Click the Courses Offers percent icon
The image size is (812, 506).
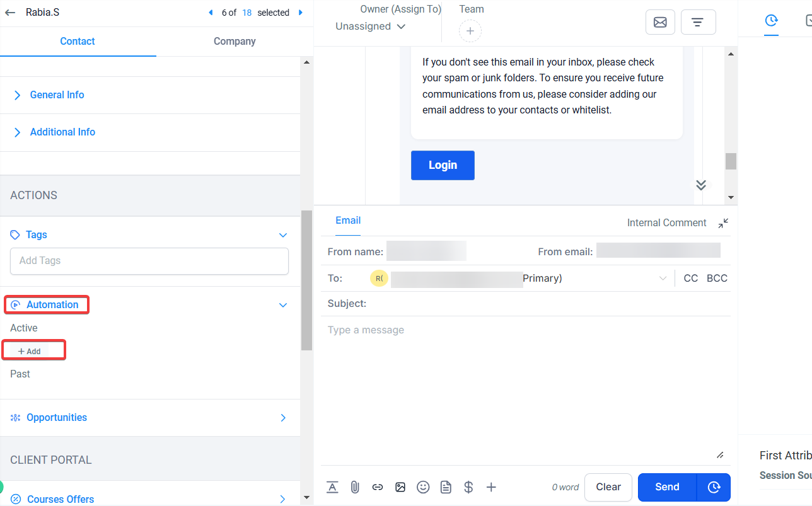[x=16, y=500]
